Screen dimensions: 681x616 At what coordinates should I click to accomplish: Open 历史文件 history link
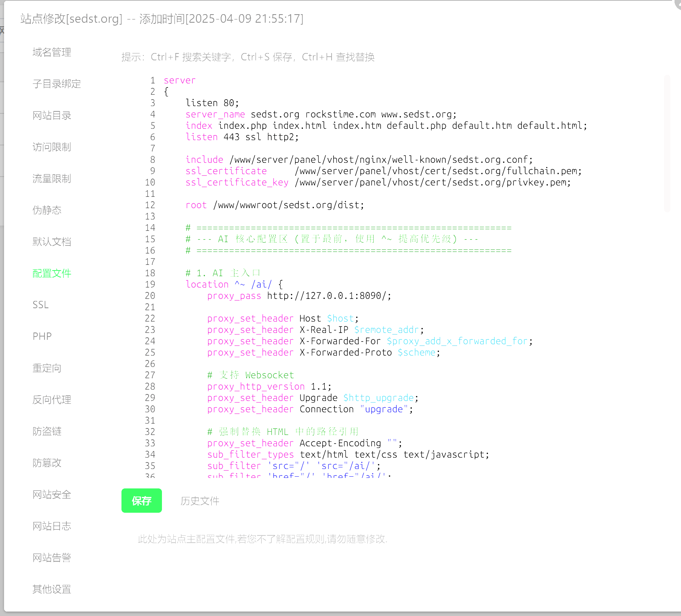[x=200, y=501]
